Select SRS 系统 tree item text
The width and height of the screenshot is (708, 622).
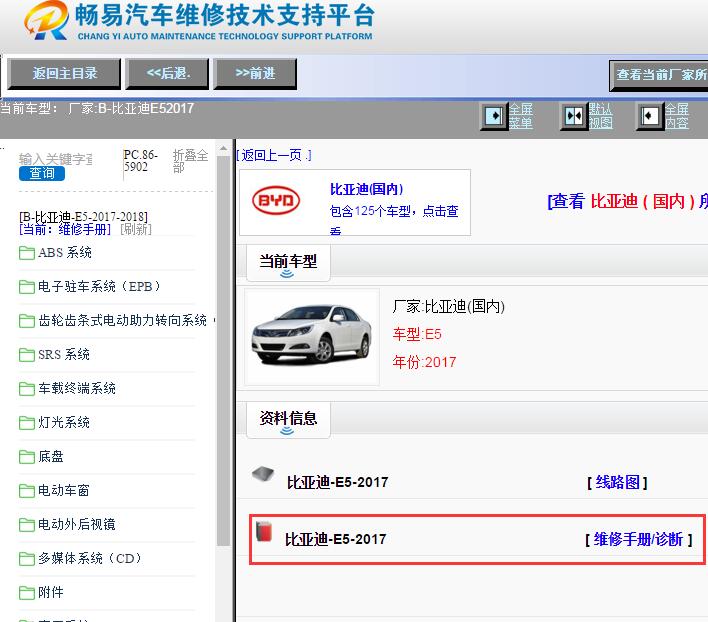tap(64, 355)
